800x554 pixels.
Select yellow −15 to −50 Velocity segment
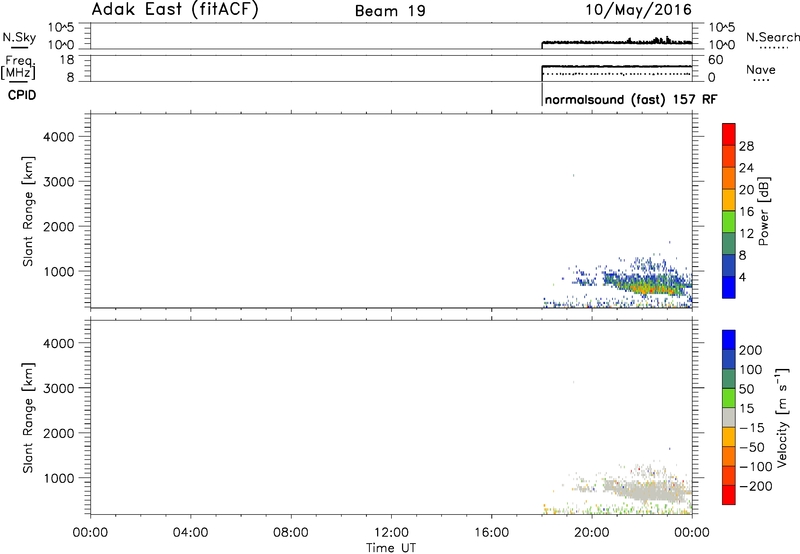point(729,437)
